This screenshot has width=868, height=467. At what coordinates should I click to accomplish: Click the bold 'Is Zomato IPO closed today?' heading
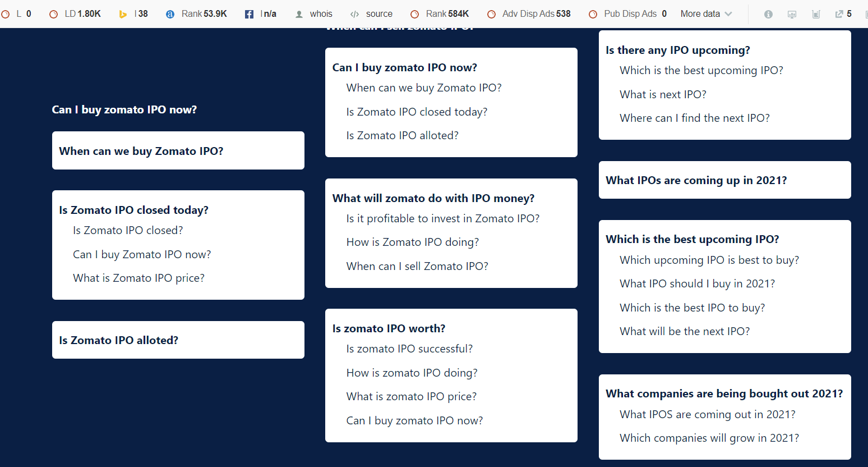[133, 210]
